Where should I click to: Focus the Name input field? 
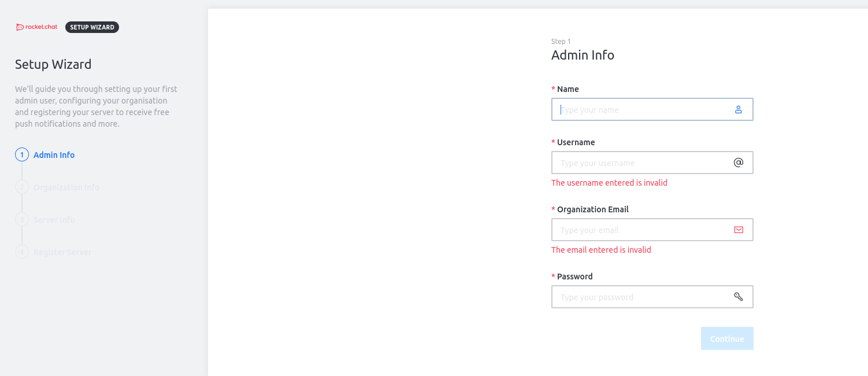(641, 110)
